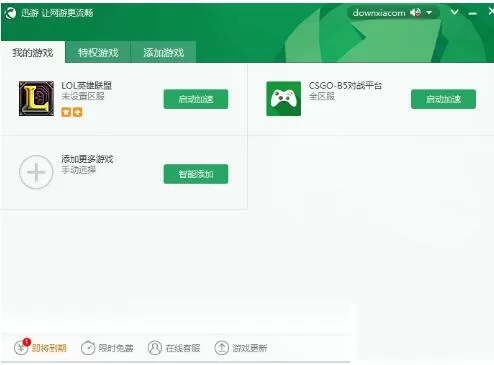The image size is (494, 365).
Task: Click the 未设置区服 server setting text
Action: point(83,96)
